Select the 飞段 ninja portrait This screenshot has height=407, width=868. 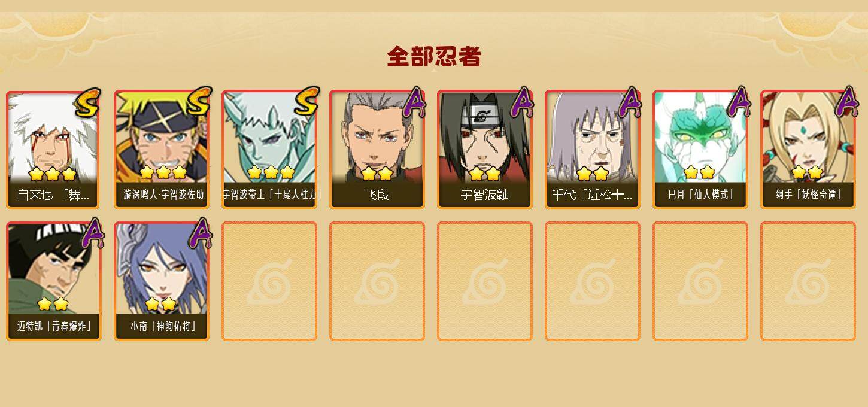[377, 150]
